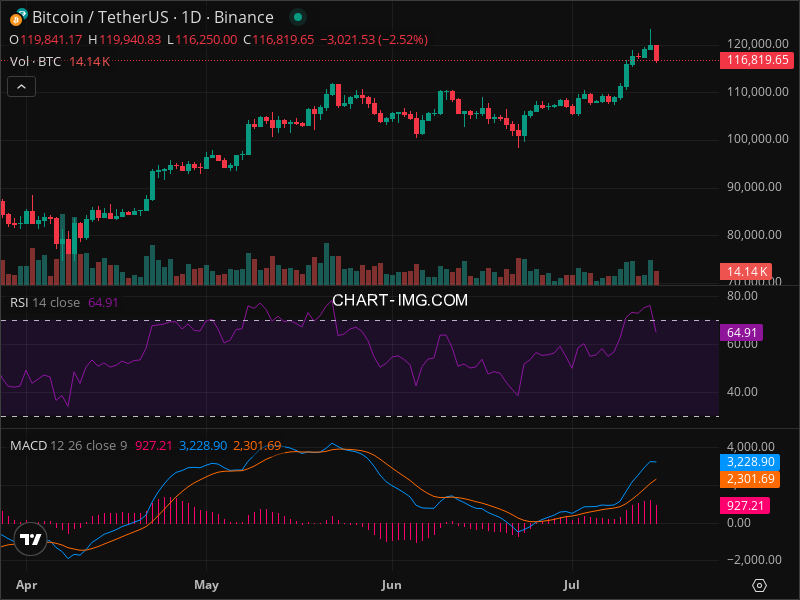Image resolution: width=800 pixels, height=600 pixels.
Task: Click the Bitcoin coin logo icon
Action: pos(16,19)
